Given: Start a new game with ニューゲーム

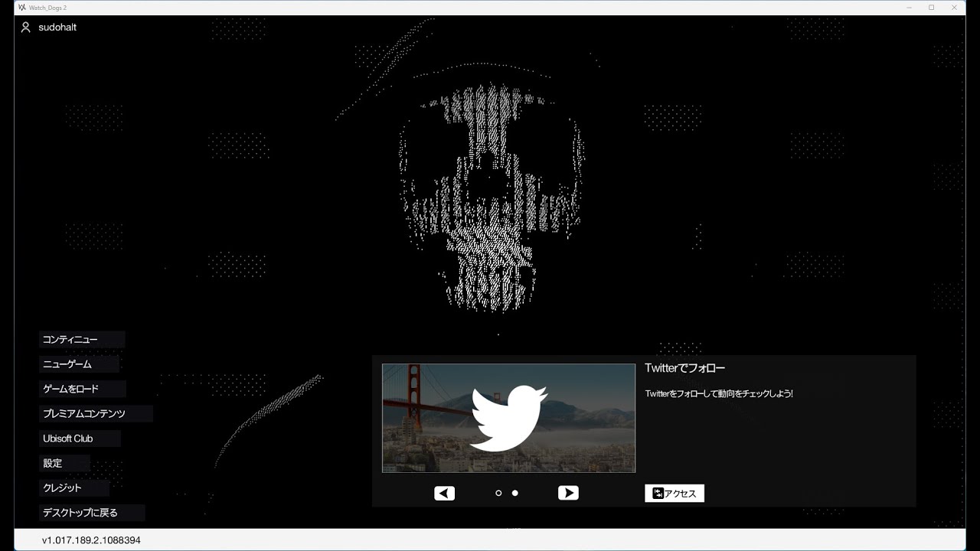Looking at the screenshot, I should tap(67, 364).
